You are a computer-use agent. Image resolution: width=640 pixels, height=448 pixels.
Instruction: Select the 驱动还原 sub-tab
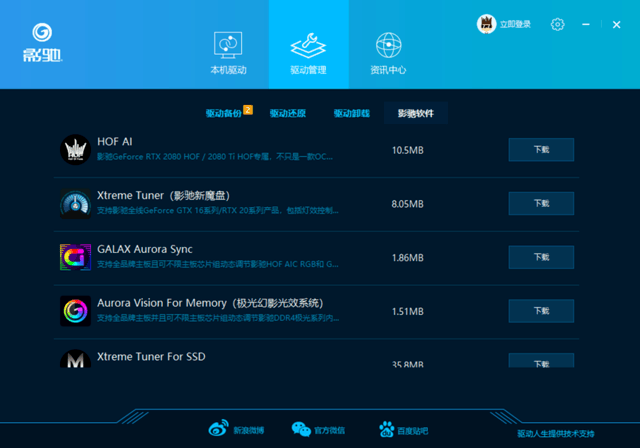tap(288, 113)
